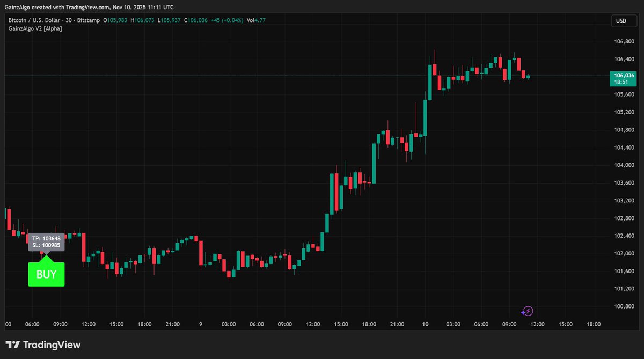The image size is (644, 359).
Task: Click the TP/SL tooltip above the BUY label
Action: [x=46, y=242]
